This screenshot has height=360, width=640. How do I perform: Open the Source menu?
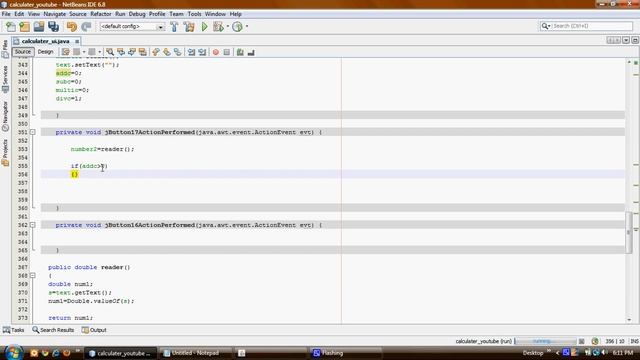coord(78,14)
